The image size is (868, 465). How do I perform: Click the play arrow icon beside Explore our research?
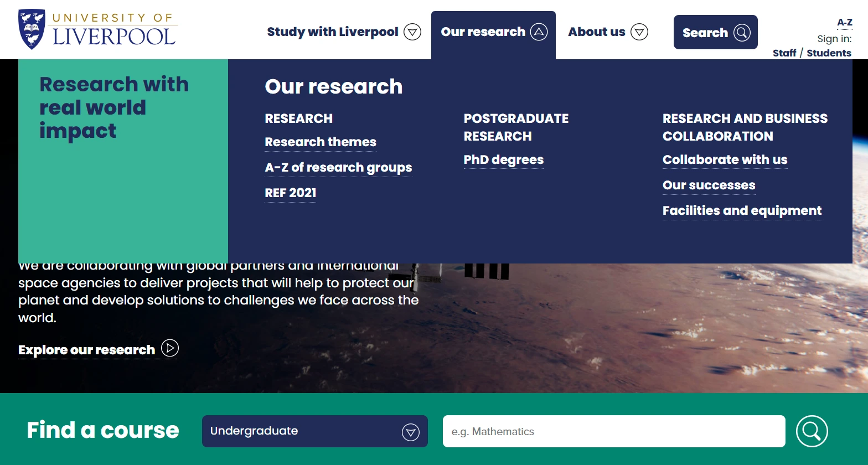(x=170, y=348)
